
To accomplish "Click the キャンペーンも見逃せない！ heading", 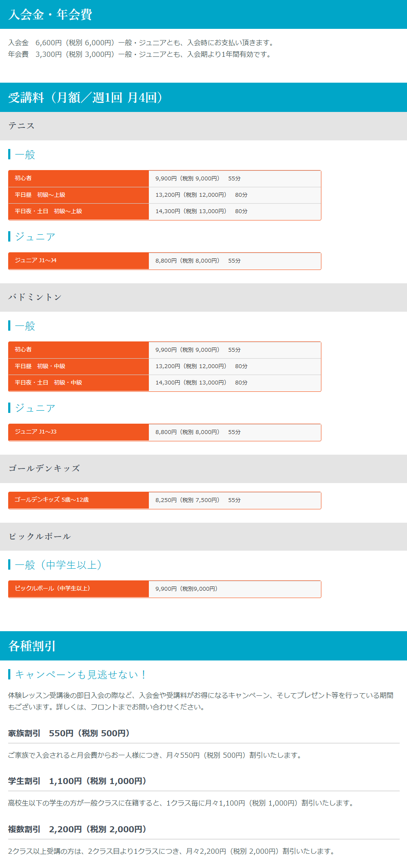I will click(x=80, y=675).
